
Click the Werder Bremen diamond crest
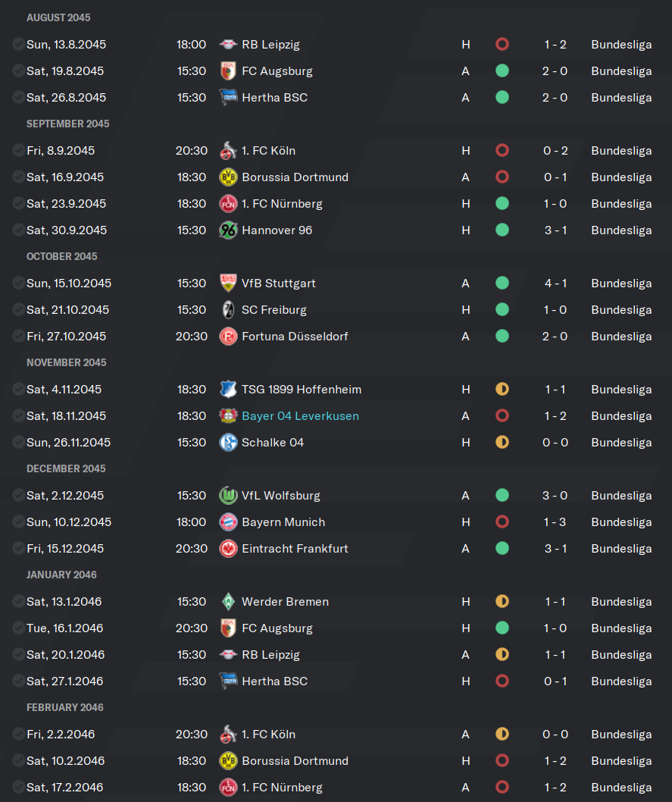pyautogui.click(x=228, y=602)
